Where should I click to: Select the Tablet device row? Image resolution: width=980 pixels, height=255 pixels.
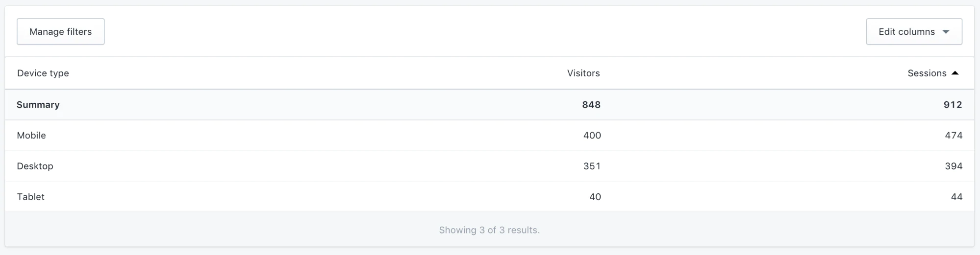click(x=31, y=197)
